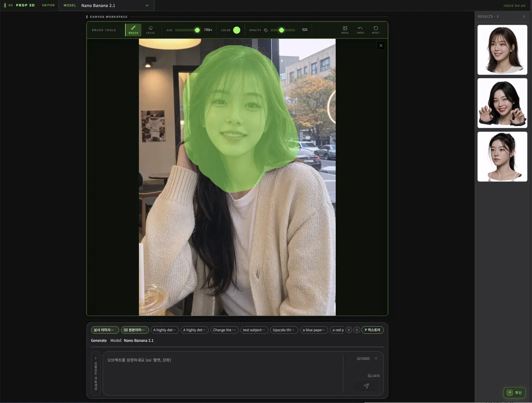The height and width of the screenshot is (403, 532).
Task: Send the prompt with paper plane button
Action: tap(366, 386)
